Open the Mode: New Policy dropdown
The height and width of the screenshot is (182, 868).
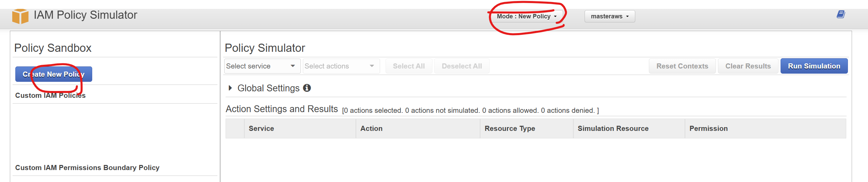[x=526, y=16]
